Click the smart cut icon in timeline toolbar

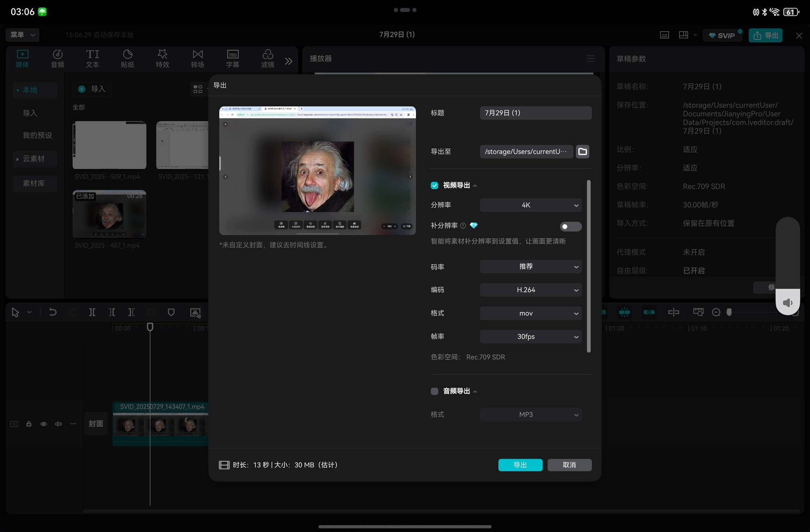(x=195, y=313)
